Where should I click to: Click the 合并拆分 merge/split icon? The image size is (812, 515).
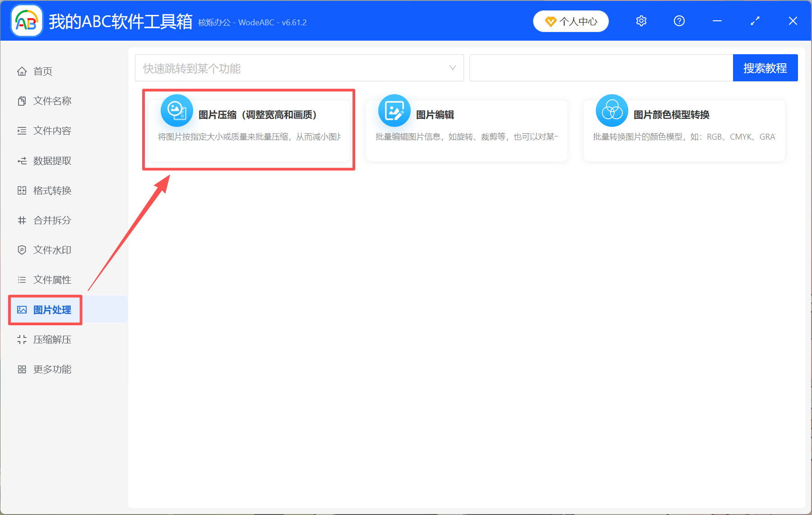22,220
